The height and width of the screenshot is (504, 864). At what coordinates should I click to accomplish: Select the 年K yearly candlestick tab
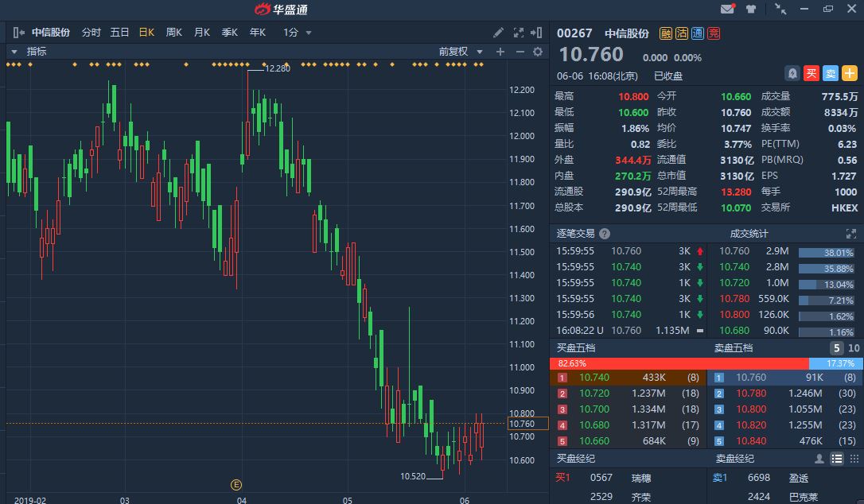pyautogui.click(x=257, y=33)
